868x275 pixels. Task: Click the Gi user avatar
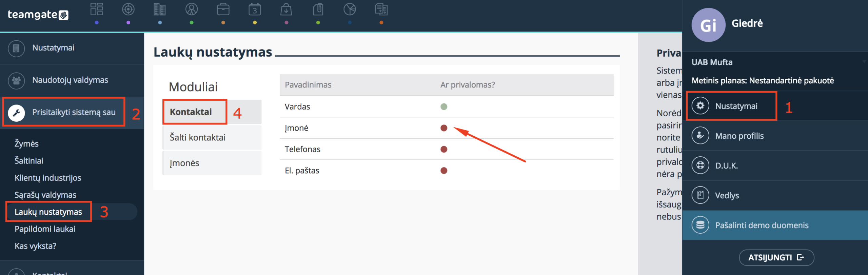708,25
